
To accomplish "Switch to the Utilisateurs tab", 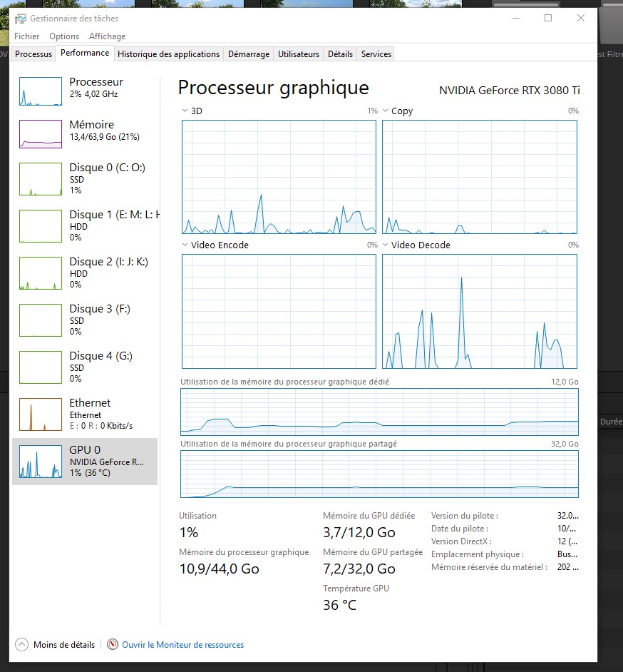I will tap(299, 54).
